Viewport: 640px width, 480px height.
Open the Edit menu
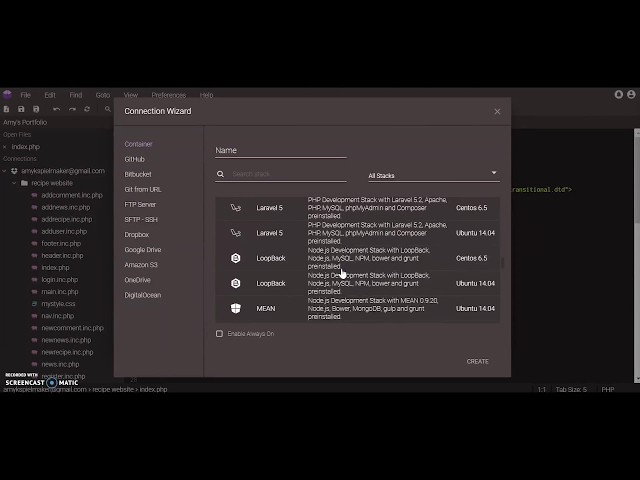tap(50, 95)
